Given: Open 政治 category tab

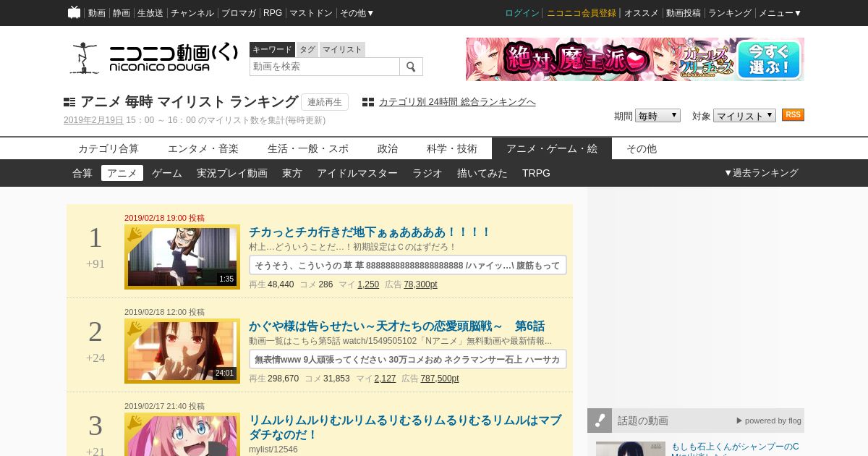Looking at the screenshot, I should (x=388, y=148).
